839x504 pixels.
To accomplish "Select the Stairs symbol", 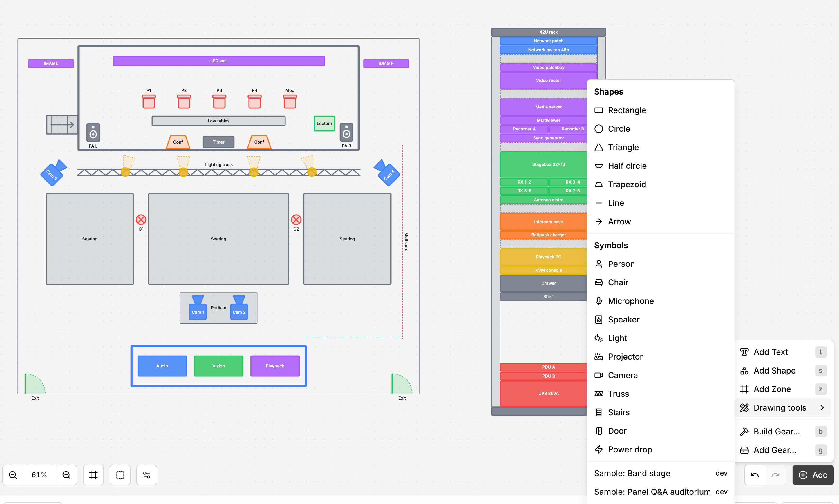I will point(661,412).
